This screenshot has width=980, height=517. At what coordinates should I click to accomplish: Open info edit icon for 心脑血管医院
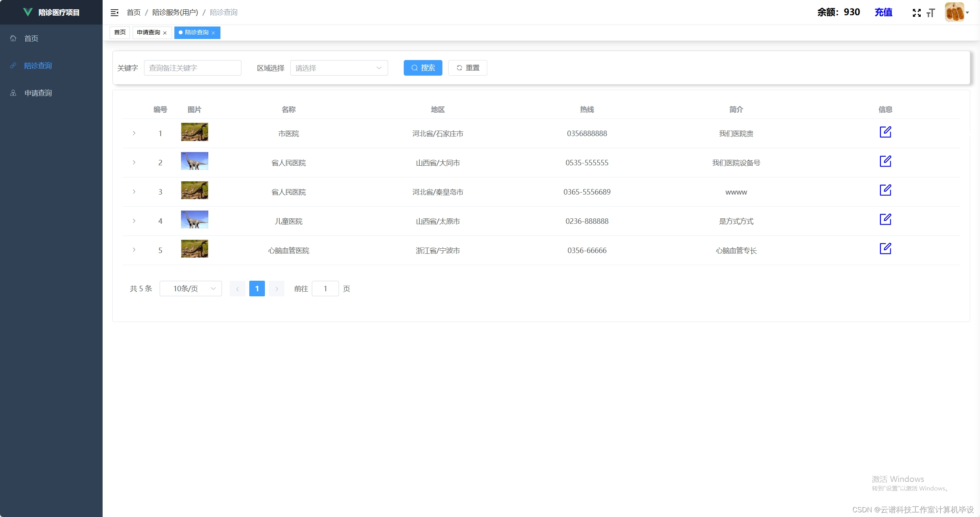coord(885,249)
